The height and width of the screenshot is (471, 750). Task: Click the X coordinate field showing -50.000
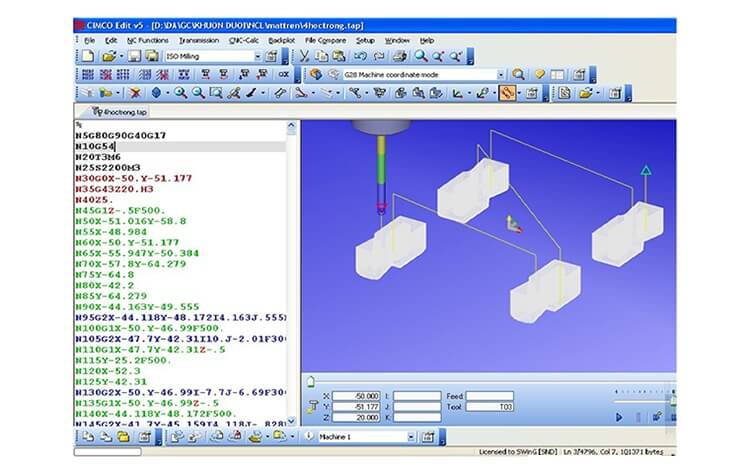pos(356,396)
